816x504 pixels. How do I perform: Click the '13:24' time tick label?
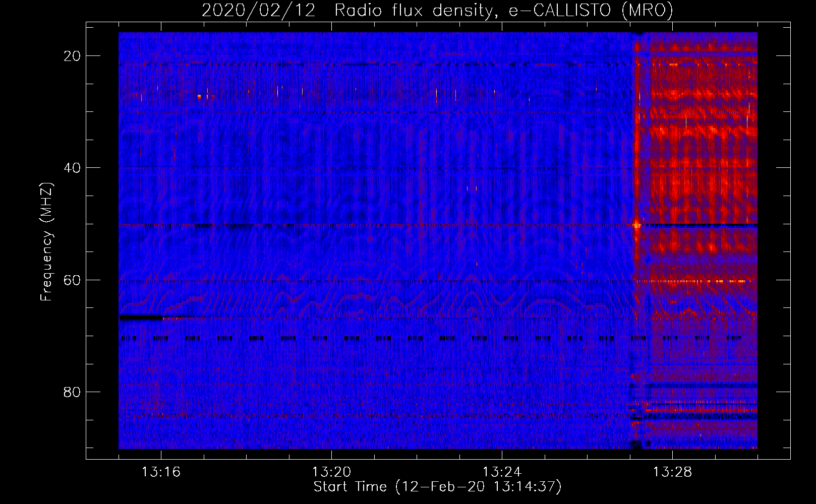coord(502,472)
